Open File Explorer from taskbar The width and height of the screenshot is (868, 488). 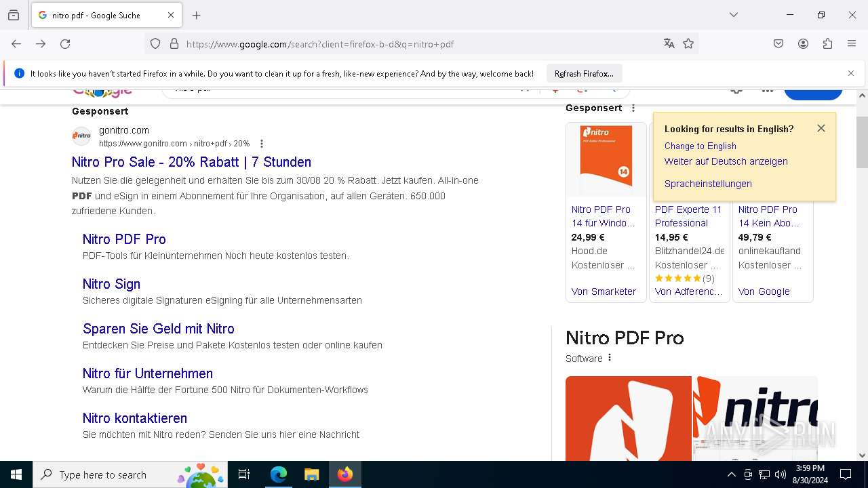click(311, 474)
